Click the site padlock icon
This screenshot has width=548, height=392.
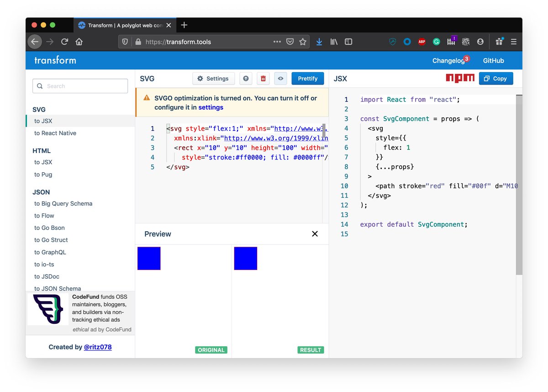[x=138, y=42]
